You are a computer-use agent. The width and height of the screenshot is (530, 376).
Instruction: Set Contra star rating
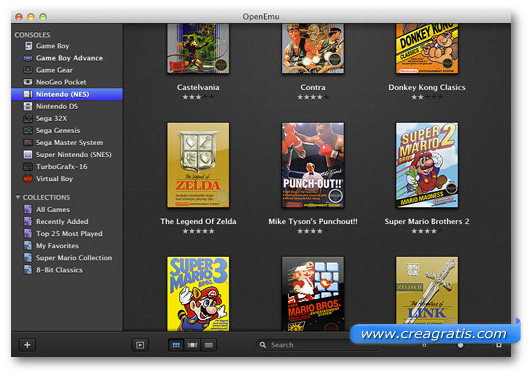pos(313,97)
